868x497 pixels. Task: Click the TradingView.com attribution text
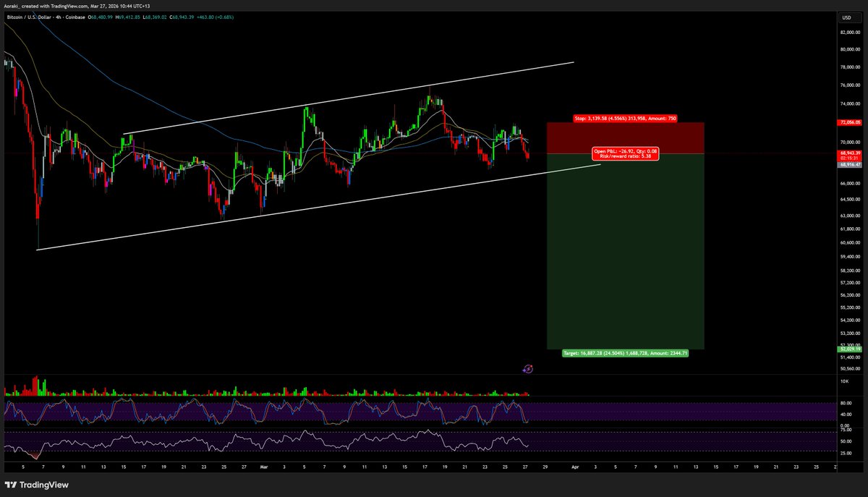point(69,6)
